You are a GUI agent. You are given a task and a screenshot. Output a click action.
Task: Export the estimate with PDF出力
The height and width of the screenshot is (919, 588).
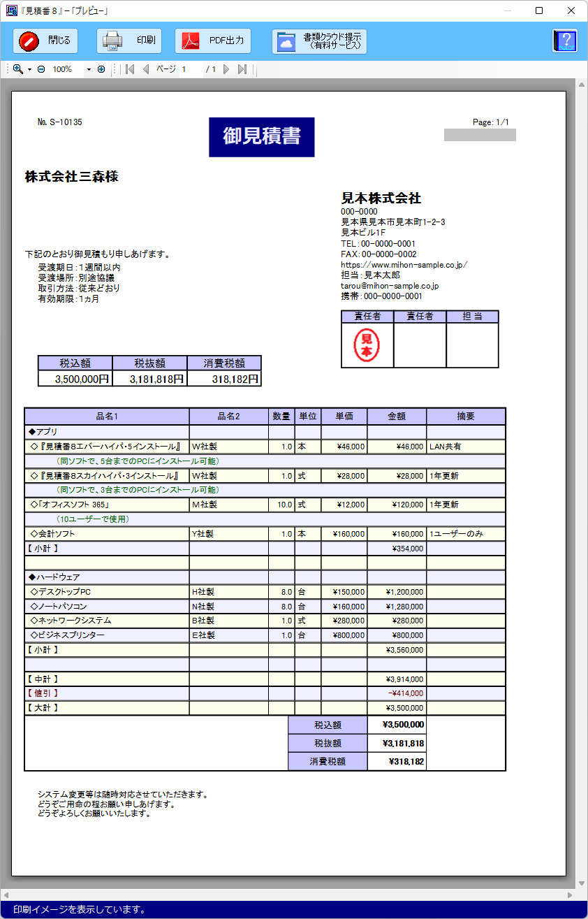click(213, 41)
